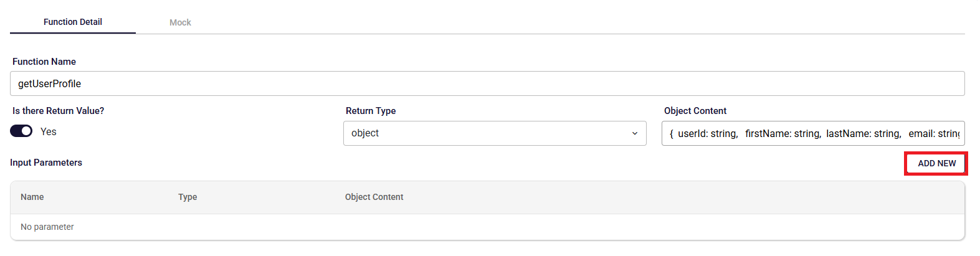This screenshot has width=980, height=256.
Task: Click the Is there Return Value label
Action: pos(59,111)
